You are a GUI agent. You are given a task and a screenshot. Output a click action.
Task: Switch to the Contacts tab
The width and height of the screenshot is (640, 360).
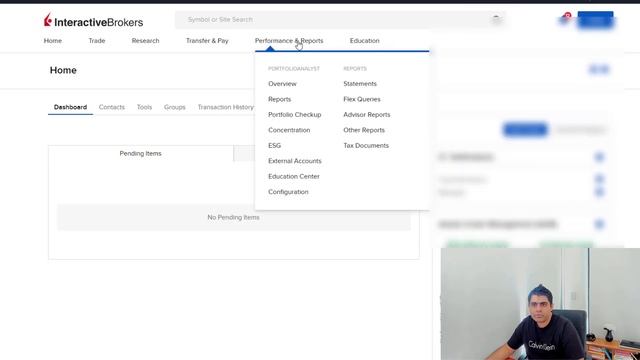[111, 107]
